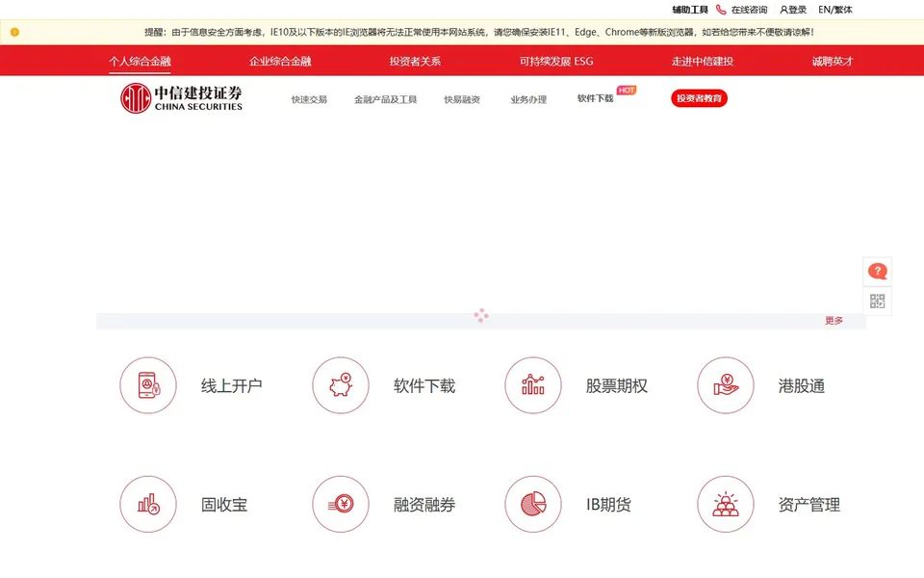Open the 线上开户 text link
The width and height of the screenshot is (924, 578).
tap(232, 385)
